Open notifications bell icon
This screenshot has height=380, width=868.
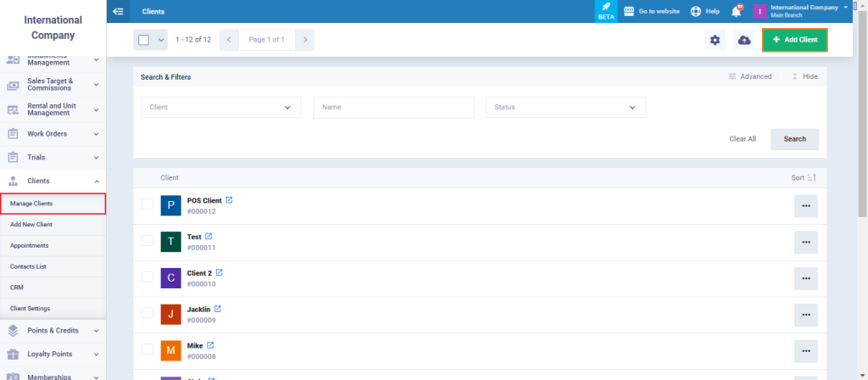[x=737, y=11]
